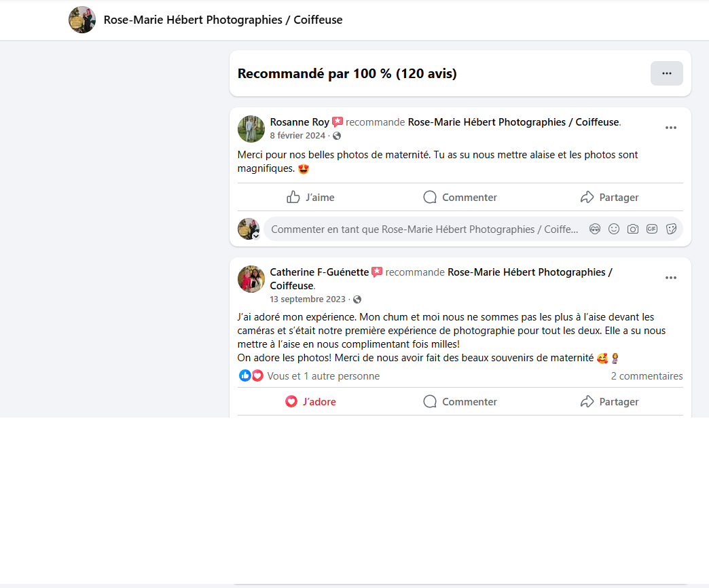
Task: Share Catherine's review with Partager
Action: (x=609, y=401)
